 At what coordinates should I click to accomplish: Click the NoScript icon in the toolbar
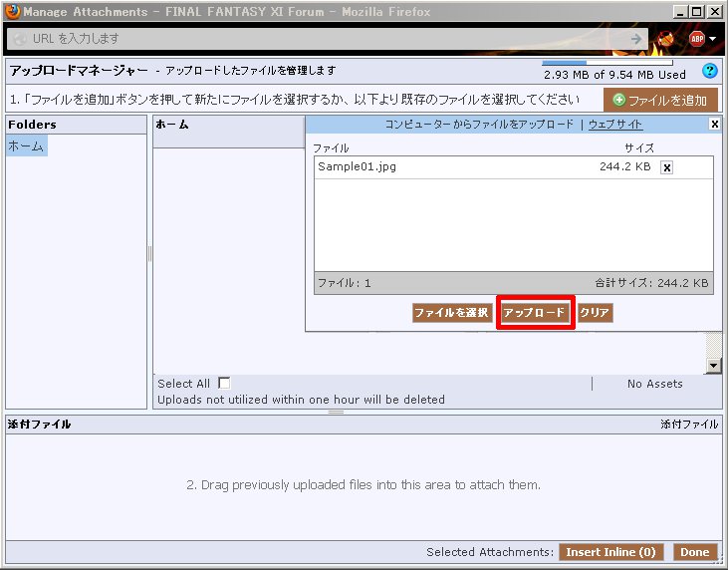[x=666, y=39]
